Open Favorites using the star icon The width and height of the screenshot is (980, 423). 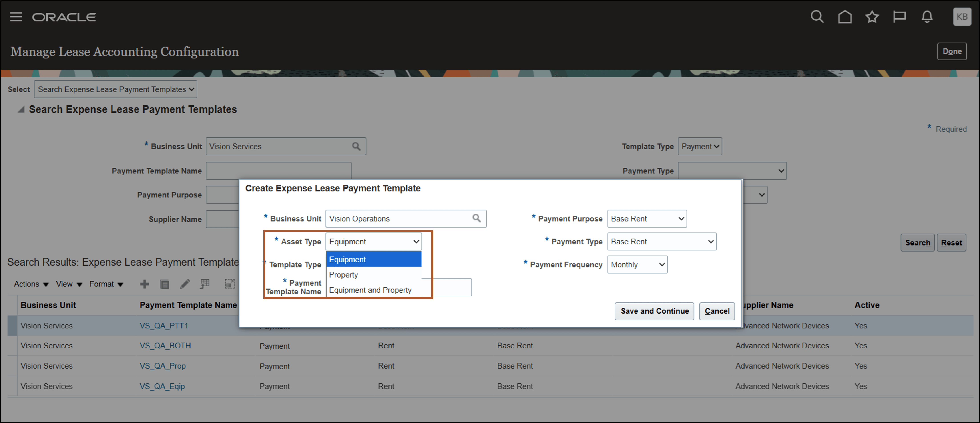(872, 17)
